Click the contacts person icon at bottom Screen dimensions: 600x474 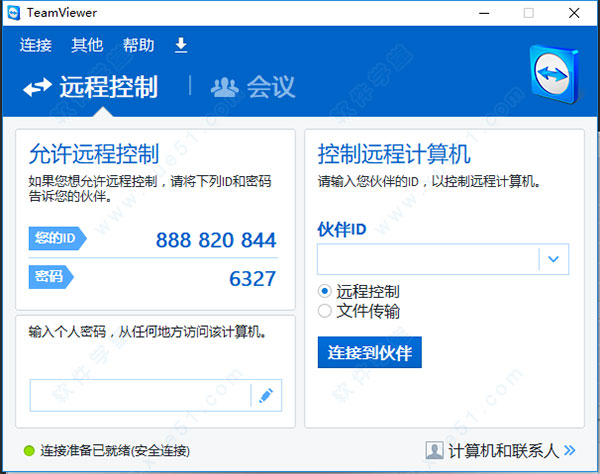pyautogui.click(x=435, y=450)
